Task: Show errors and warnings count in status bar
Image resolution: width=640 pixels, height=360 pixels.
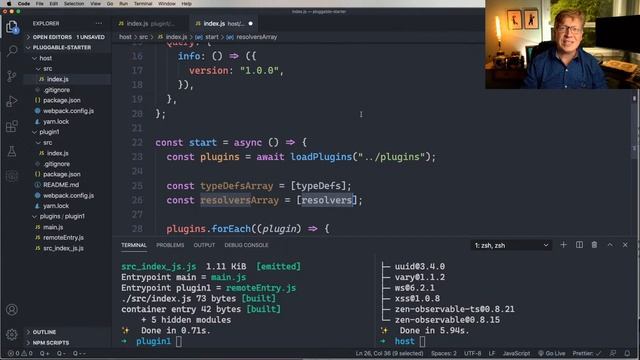Action: 20,353
